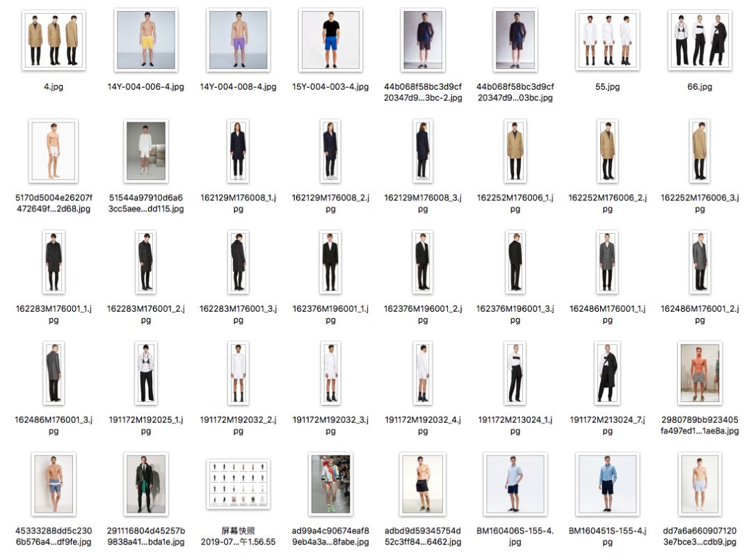Image resolution: width=751 pixels, height=560 pixels.
Task: Select the 162283M176001_1.jpg thumbnail
Action: pyautogui.click(x=54, y=262)
